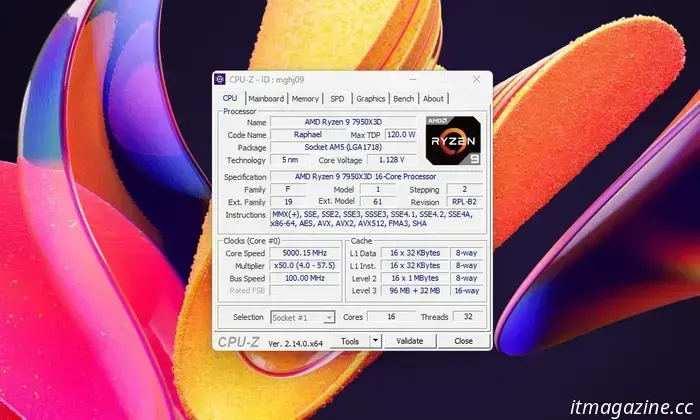Click the Threads value 32

(468, 316)
